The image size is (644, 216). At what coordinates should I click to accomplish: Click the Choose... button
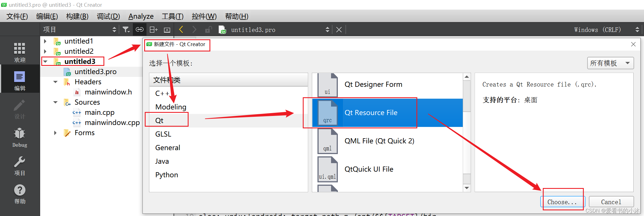pos(562,202)
